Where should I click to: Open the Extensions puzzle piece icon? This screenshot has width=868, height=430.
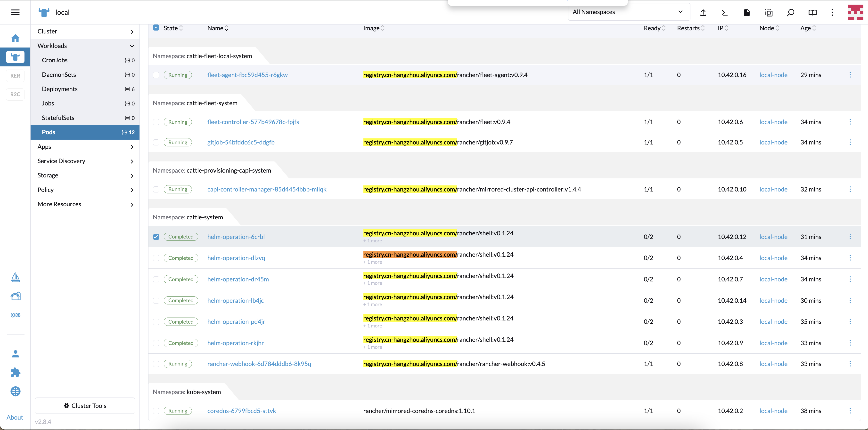coord(15,372)
